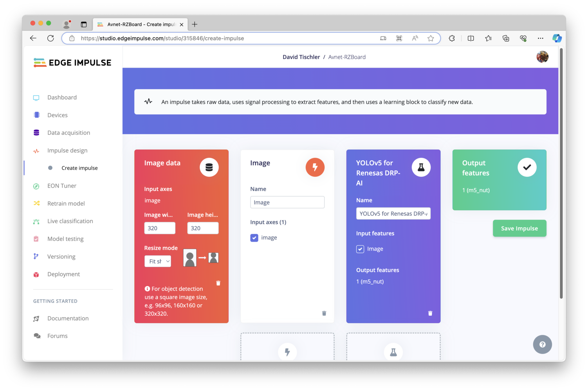588x391 pixels.
Task: Click the Model testing clipboard icon
Action: point(36,239)
